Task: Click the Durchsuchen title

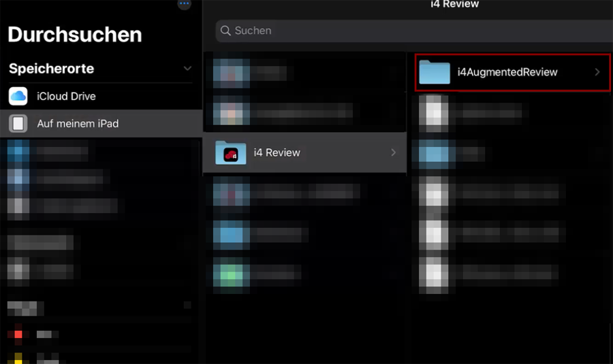Action: (x=75, y=35)
